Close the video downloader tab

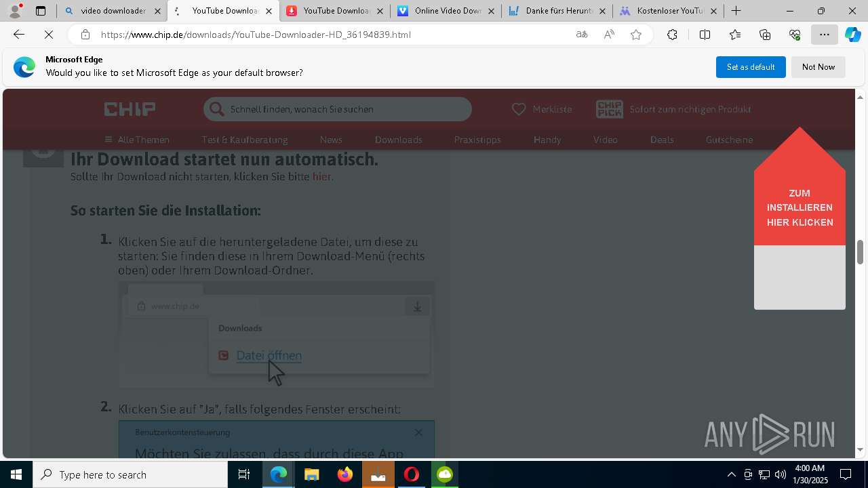tap(157, 11)
